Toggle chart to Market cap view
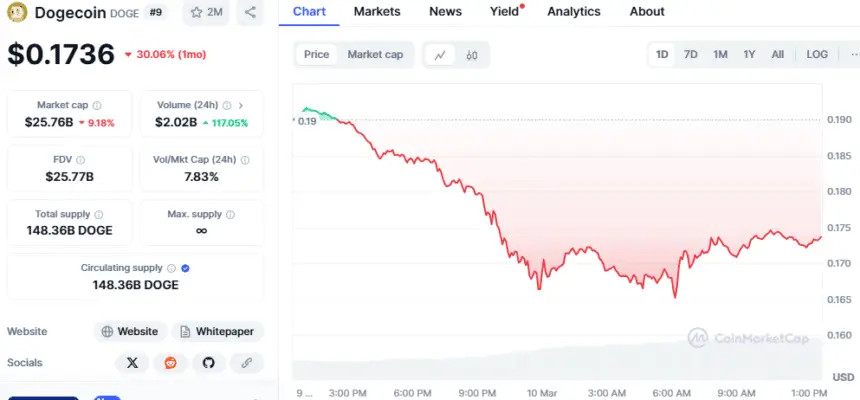 [x=375, y=55]
